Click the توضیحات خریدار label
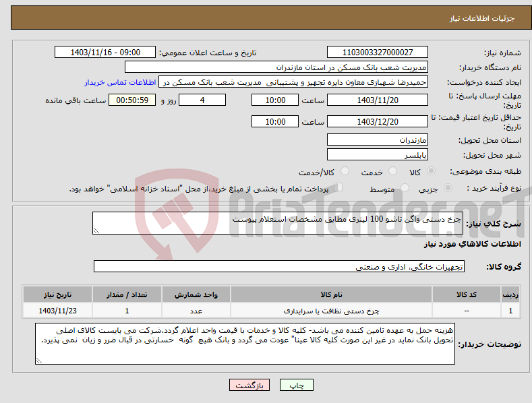Image resolution: width=532 pixels, height=403 pixels. point(490,344)
